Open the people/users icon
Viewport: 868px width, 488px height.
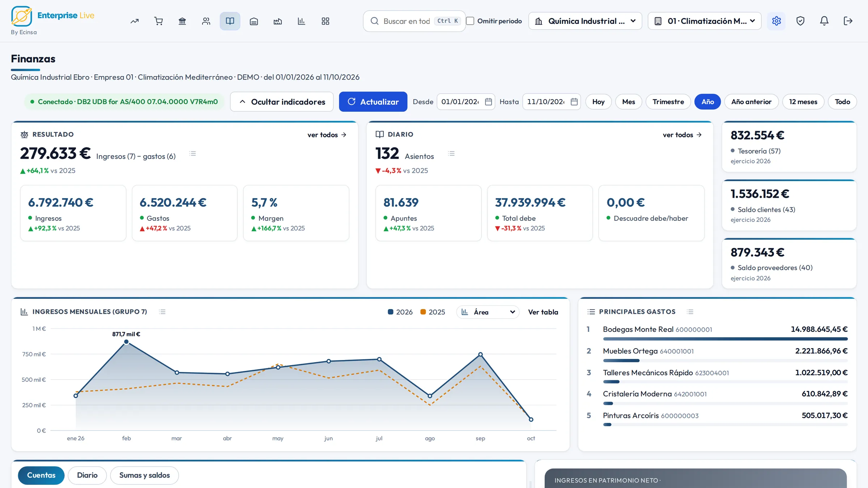[206, 21]
